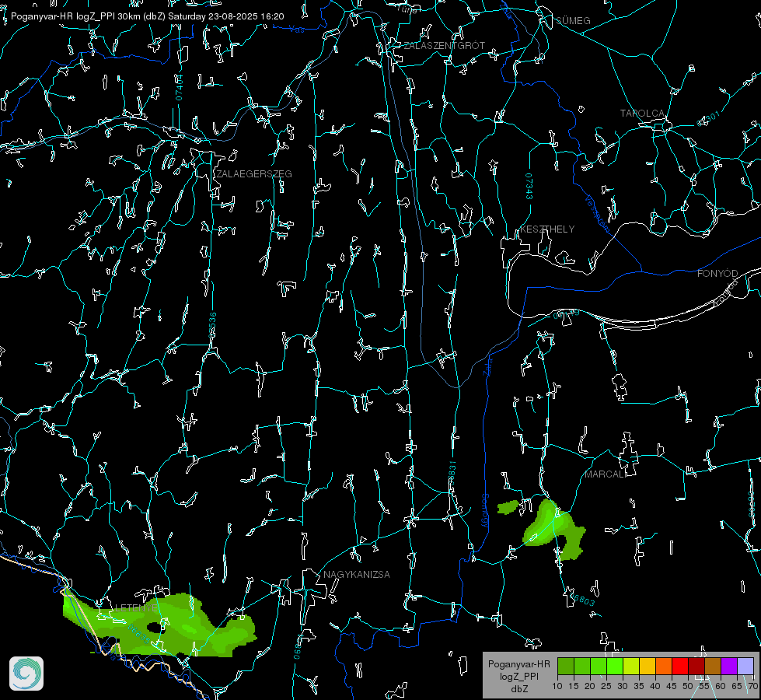Click the legend scale value 40
Viewport: 761px width, 700px height.
(x=655, y=687)
